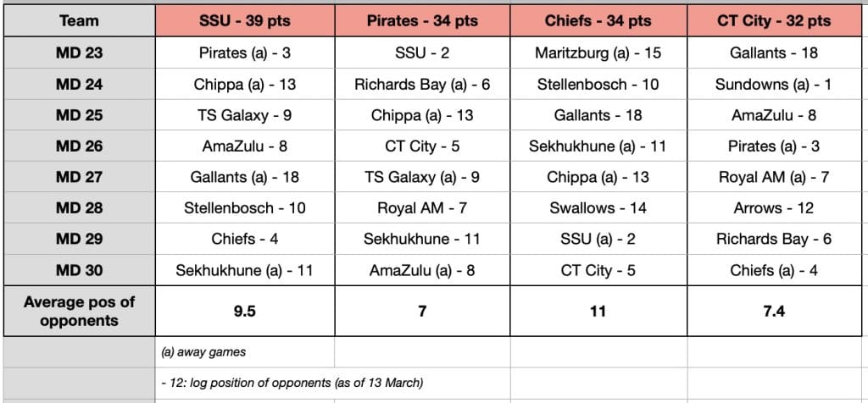Select the Richards Bay (a) - 6 cell
868x403 pixels.
[x=422, y=84]
